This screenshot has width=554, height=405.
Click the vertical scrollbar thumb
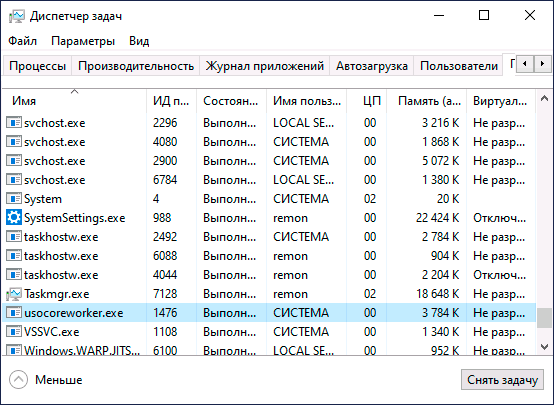(x=544, y=318)
